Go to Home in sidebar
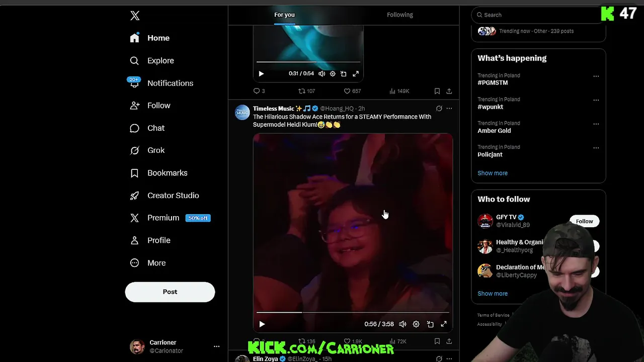 150,38
